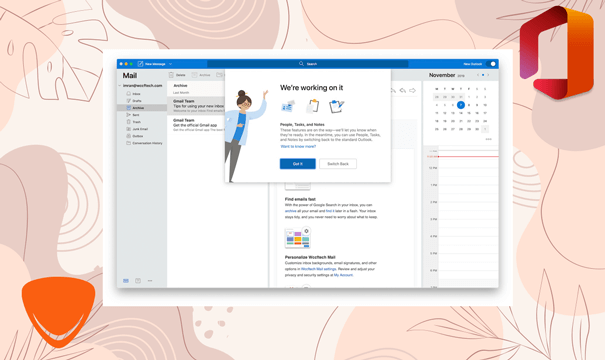Image resolution: width=605 pixels, height=360 pixels.
Task: Click Got it in the dialog
Action: click(x=297, y=164)
